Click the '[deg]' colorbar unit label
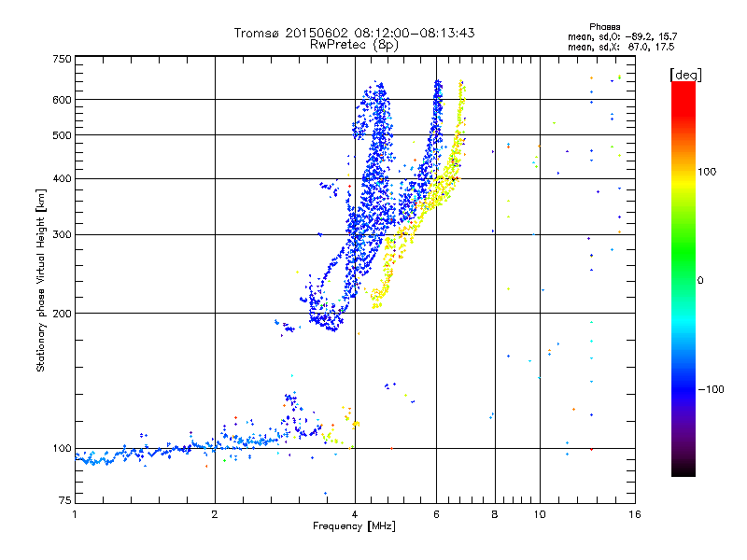 685,75
